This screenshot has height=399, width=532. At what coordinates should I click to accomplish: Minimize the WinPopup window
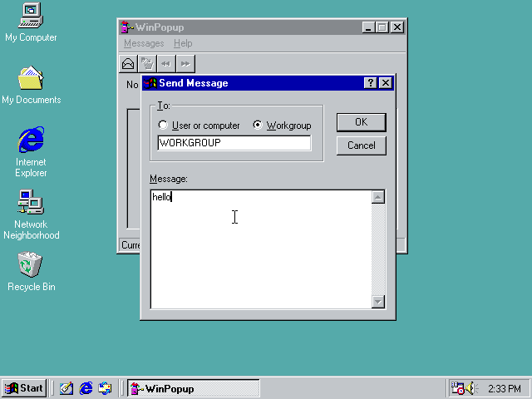click(x=368, y=27)
